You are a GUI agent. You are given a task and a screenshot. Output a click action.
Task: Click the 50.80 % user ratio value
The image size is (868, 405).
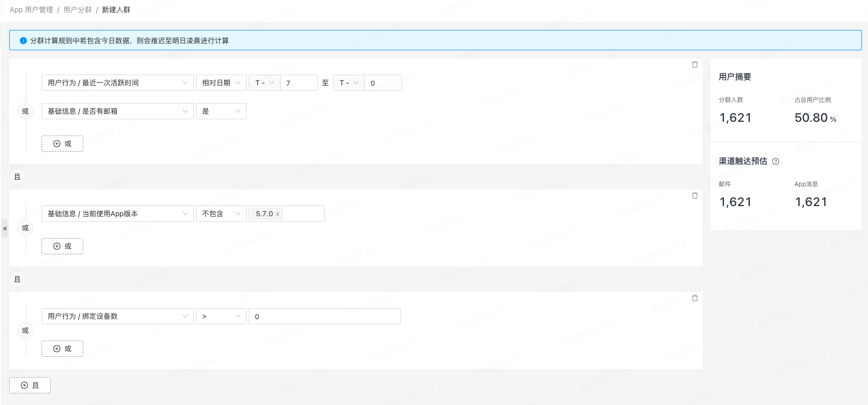pyautogui.click(x=815, y=118)
